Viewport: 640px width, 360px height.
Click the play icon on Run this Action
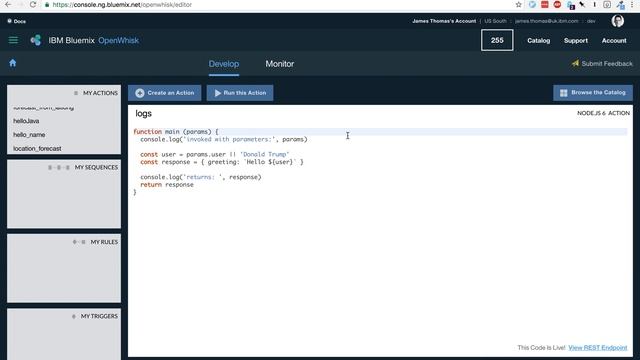(x=218, y=93)
